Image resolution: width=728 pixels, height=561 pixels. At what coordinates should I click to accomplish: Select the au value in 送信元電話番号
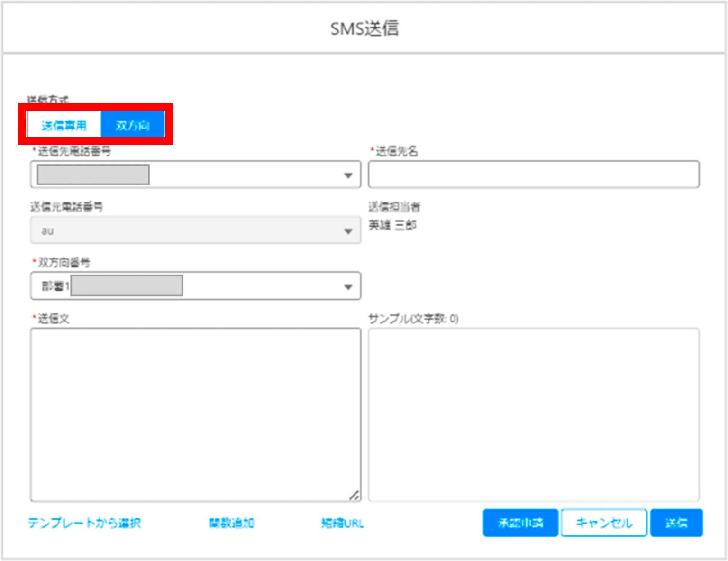pos(46,230)
